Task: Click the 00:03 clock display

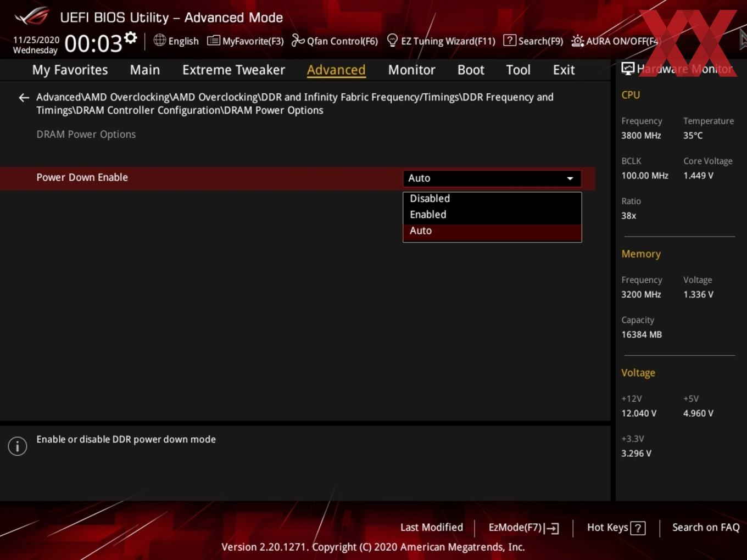Action: pos(93,43)
